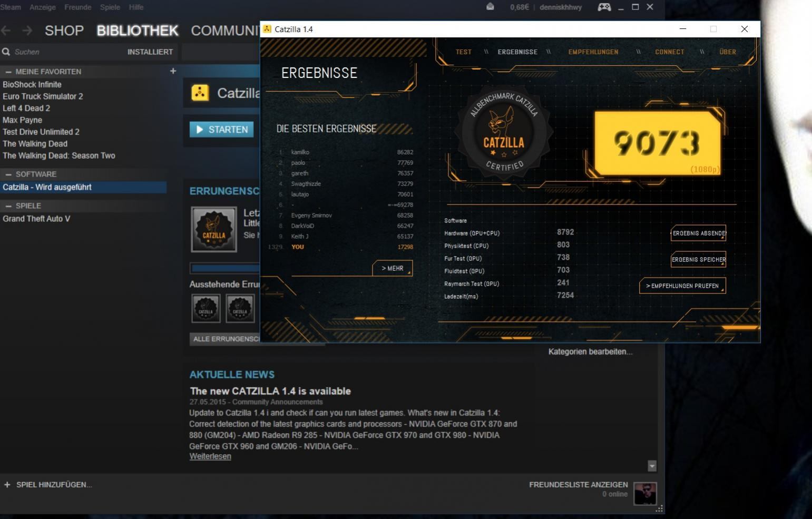Click plus icon beside Spiel hinzufügen
The height and width of the screenshot is (519, 812).
click(7, 485)
